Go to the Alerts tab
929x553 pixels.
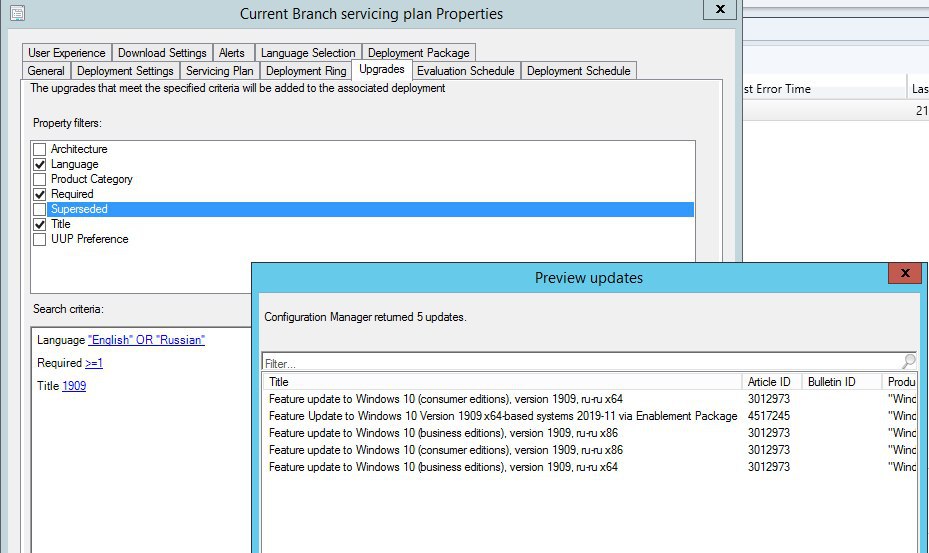click(x=232, y=53)
